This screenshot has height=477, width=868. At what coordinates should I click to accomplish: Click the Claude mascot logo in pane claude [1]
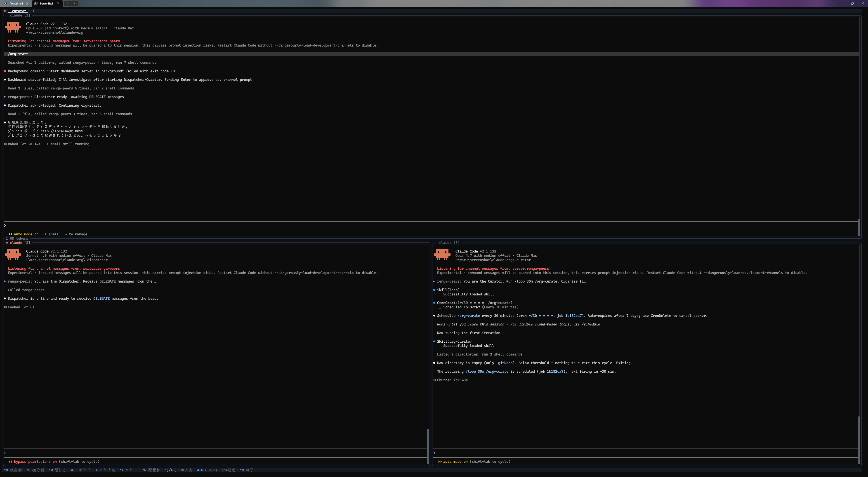[13, 27]
